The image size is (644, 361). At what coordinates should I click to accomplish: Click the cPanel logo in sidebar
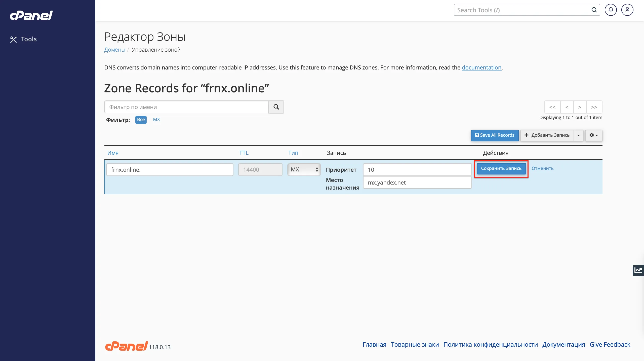coord(31,16)
